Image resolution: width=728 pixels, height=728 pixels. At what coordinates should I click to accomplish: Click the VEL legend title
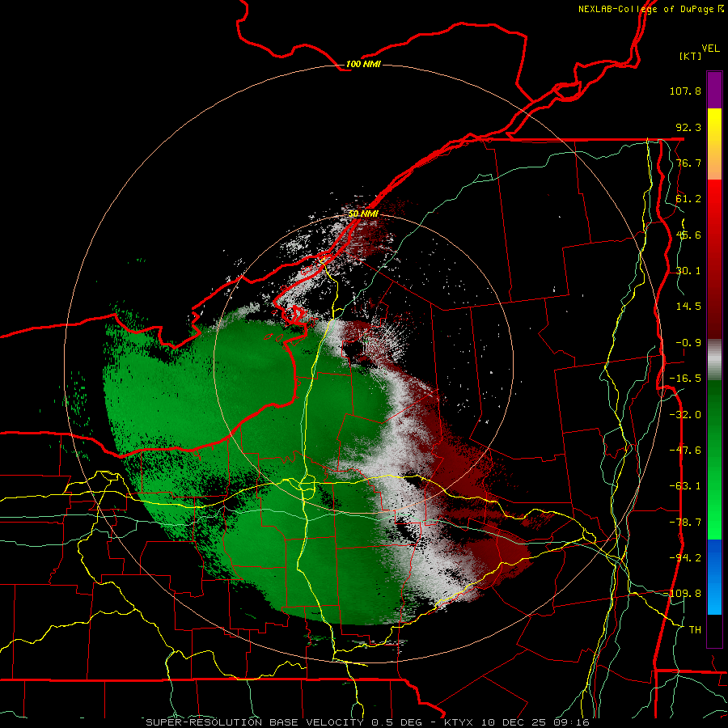[710, 49]
